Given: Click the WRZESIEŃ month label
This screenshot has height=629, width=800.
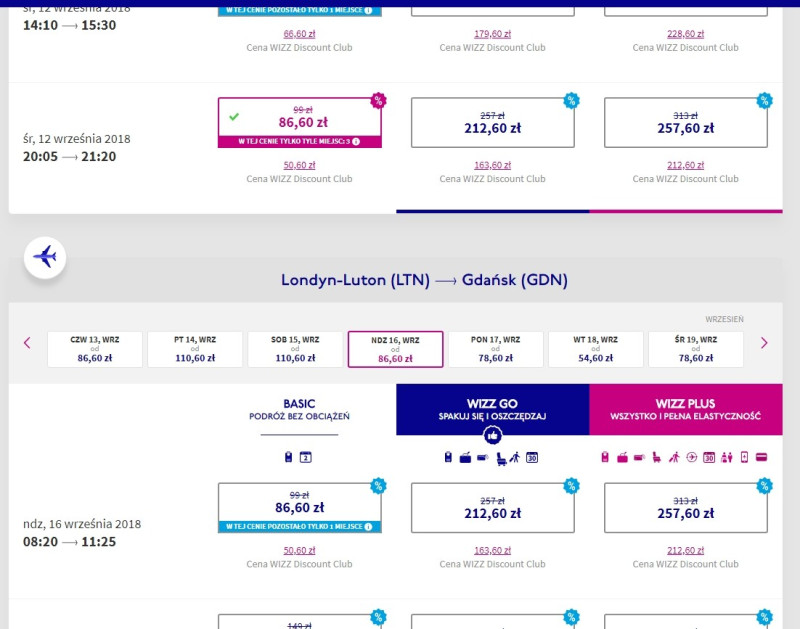Looking at the screenshot, I should click(724, 319).
